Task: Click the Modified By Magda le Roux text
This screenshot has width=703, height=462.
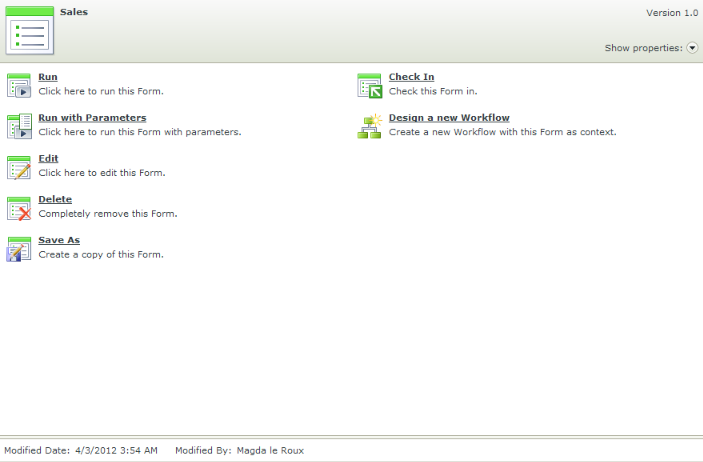Action: coord(239,450)
